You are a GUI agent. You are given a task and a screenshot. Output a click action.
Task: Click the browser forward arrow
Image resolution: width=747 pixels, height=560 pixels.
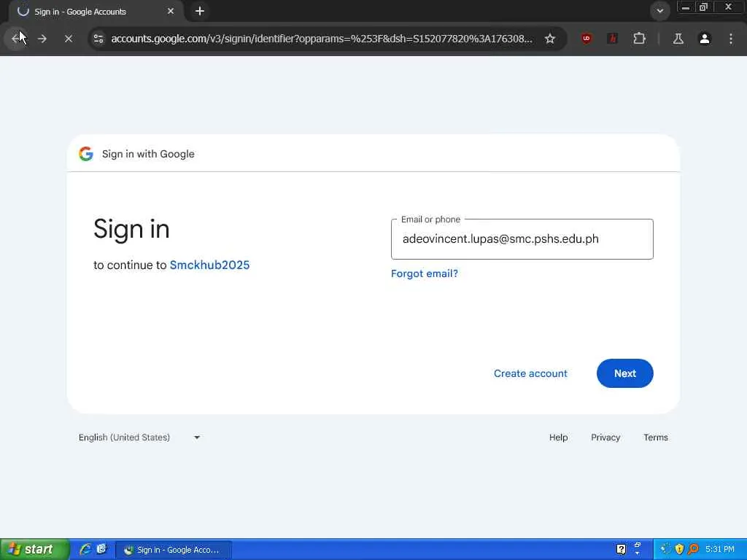(42, 39)
